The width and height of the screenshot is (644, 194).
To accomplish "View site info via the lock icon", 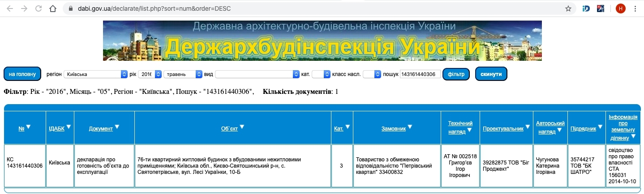I will point(71,8).
